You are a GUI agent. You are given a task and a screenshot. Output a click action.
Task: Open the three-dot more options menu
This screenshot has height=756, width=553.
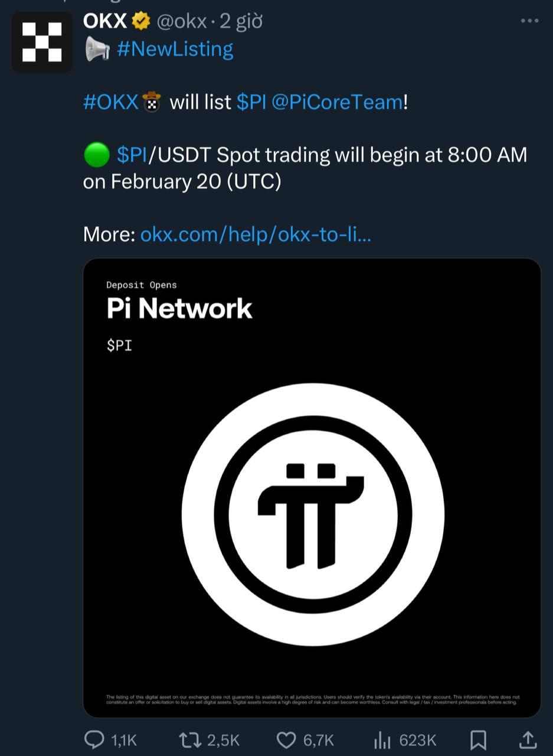tap(529, 21)
